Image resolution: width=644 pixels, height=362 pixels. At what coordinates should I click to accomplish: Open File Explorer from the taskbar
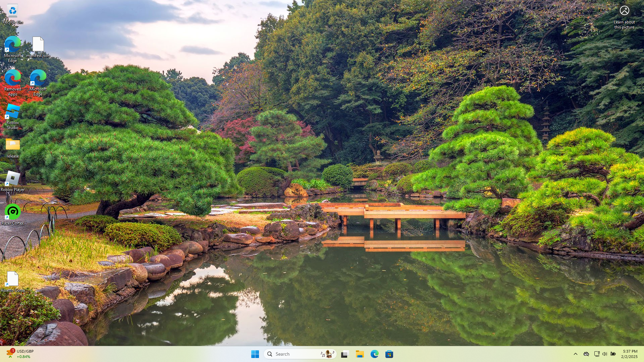360,354
